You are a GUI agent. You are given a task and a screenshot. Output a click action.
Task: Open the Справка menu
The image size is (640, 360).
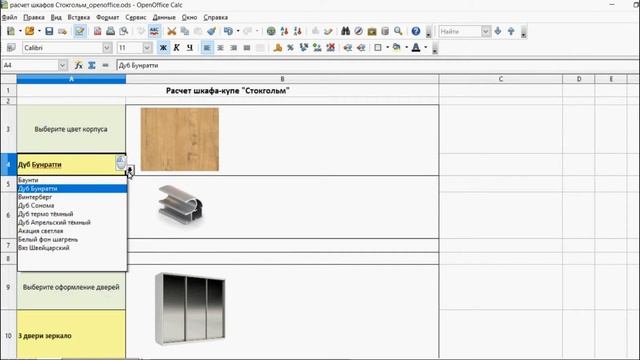(x=216, y=18)
